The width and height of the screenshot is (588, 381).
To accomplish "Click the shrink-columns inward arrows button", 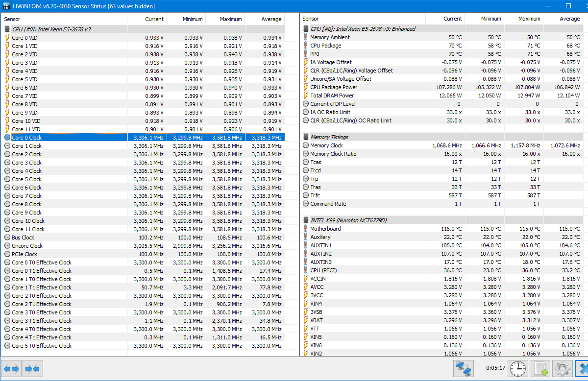I will tap(33, 368).
